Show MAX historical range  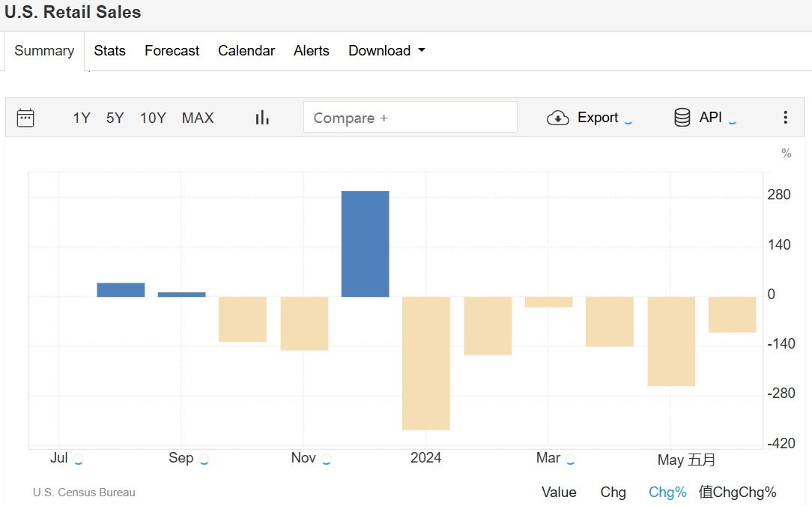click(x=198, y=118)
